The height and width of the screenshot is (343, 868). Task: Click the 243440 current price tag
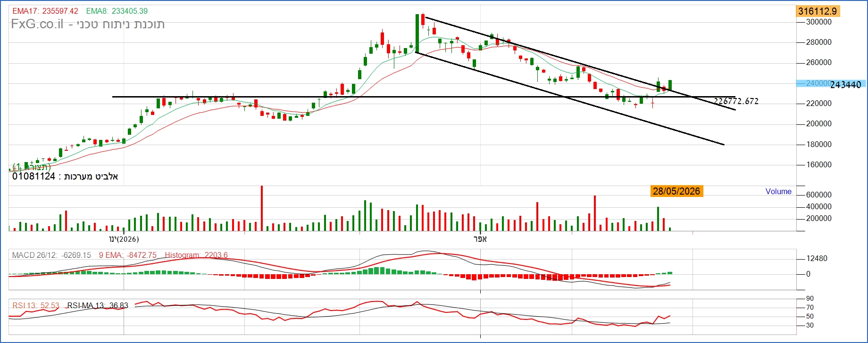(846, 85)
